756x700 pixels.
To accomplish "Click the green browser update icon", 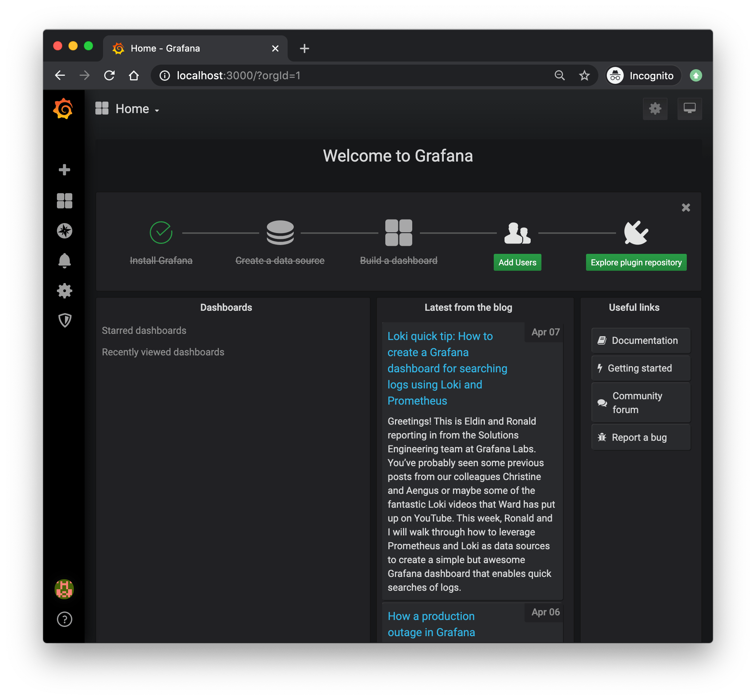I will (x=696, y=75).
